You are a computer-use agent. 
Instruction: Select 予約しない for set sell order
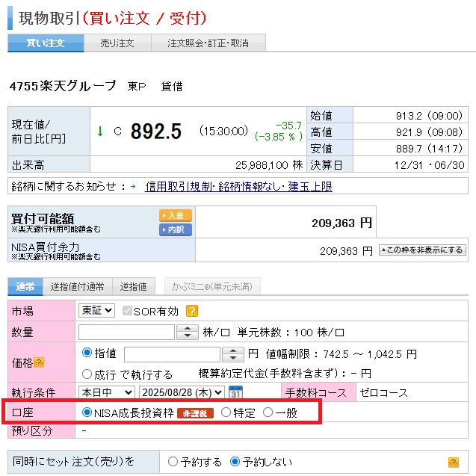[x=235, y=462]
